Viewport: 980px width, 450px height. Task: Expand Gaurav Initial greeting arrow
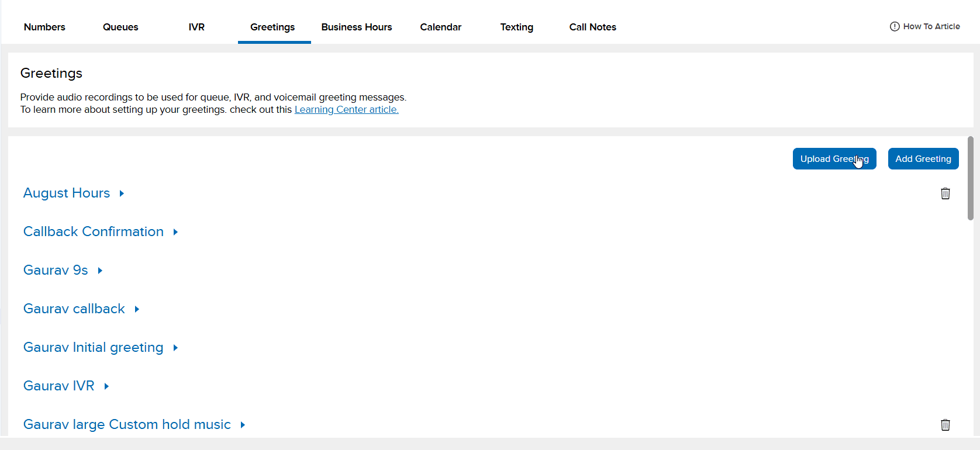tap(175, 348)
